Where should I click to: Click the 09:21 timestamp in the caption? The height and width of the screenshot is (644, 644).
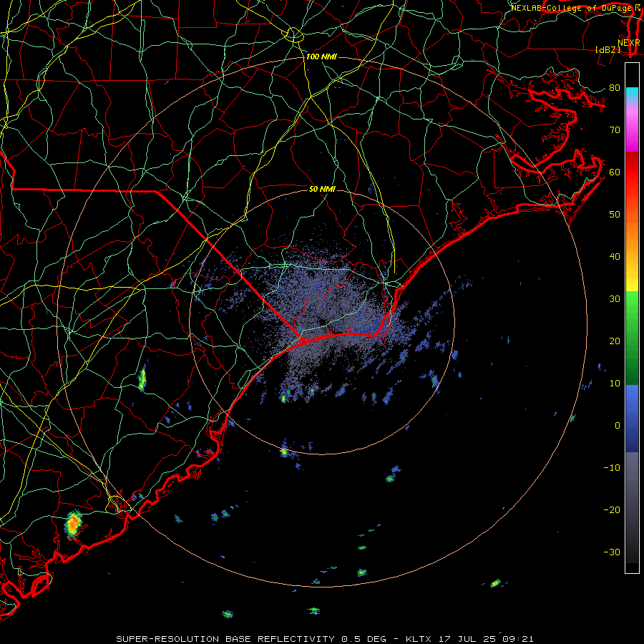[x=517, y=639]
